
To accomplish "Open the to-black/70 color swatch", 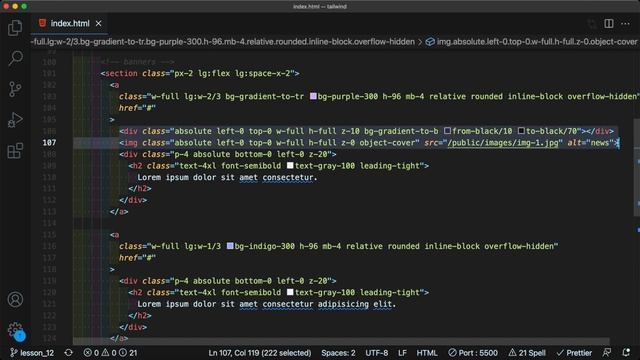I will [x=521, y=131].
